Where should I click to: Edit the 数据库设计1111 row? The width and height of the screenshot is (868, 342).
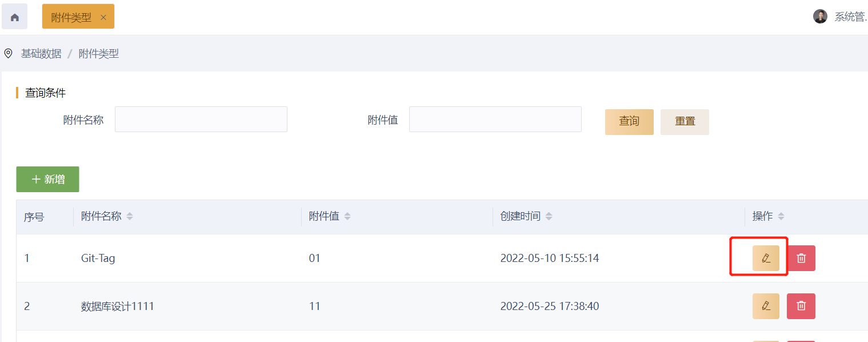pyautogui.click(x=766, y=306)
